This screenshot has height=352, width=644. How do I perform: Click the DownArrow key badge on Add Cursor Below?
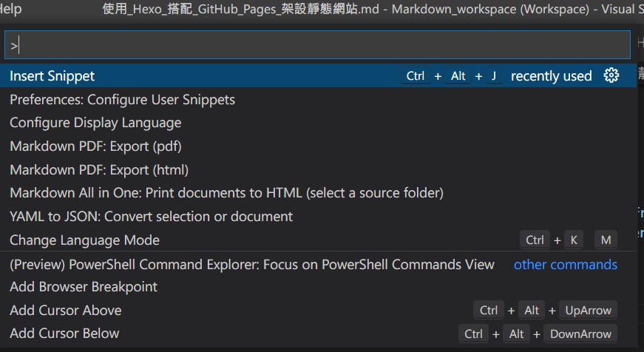pyautogui.click(x=580, y=334)
